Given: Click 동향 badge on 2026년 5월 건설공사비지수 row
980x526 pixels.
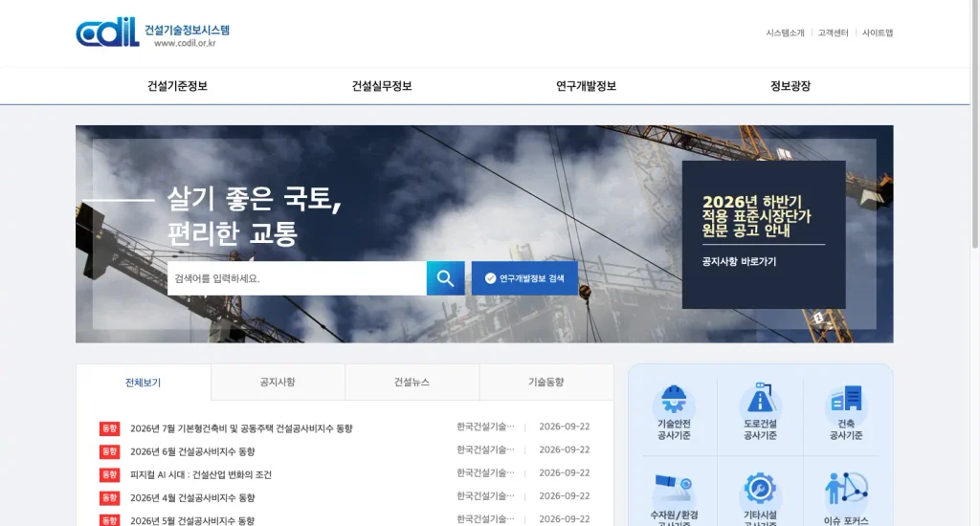Looking at the screenshot, I should (109, 520).
